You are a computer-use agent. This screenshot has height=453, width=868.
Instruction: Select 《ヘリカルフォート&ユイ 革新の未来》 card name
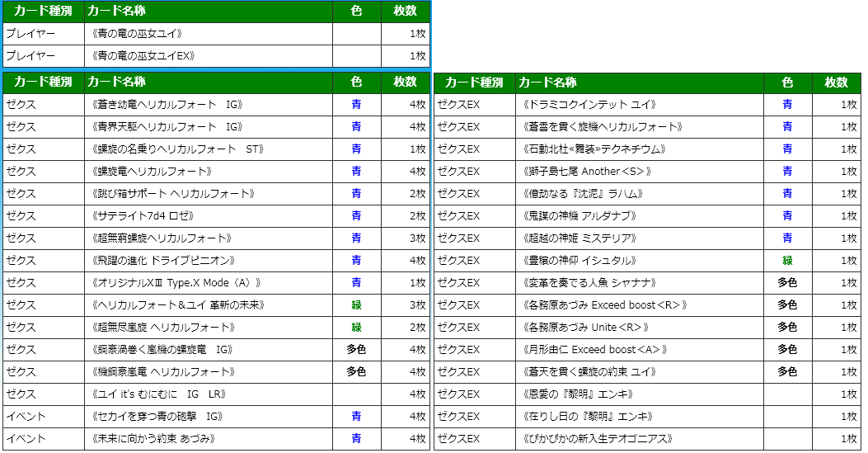[x=179, y=304]
